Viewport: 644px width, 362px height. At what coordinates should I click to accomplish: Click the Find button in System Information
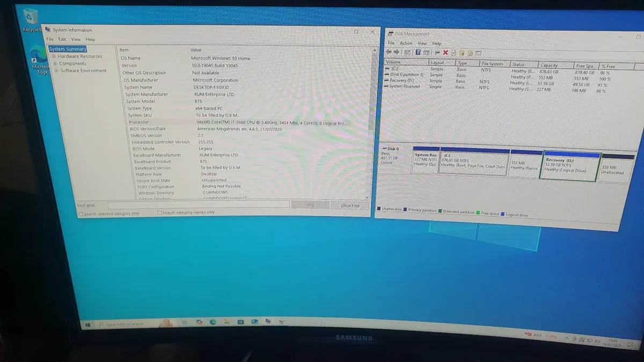click(310, 205)
